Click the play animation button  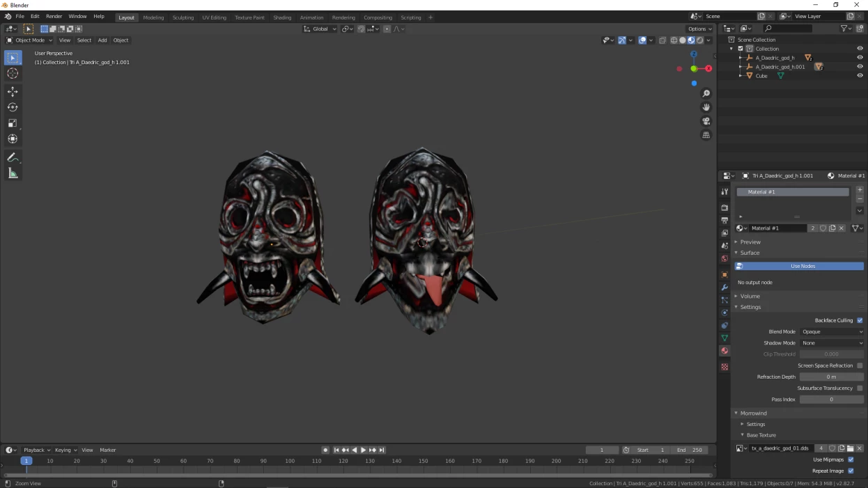click(x=363, y=450)
